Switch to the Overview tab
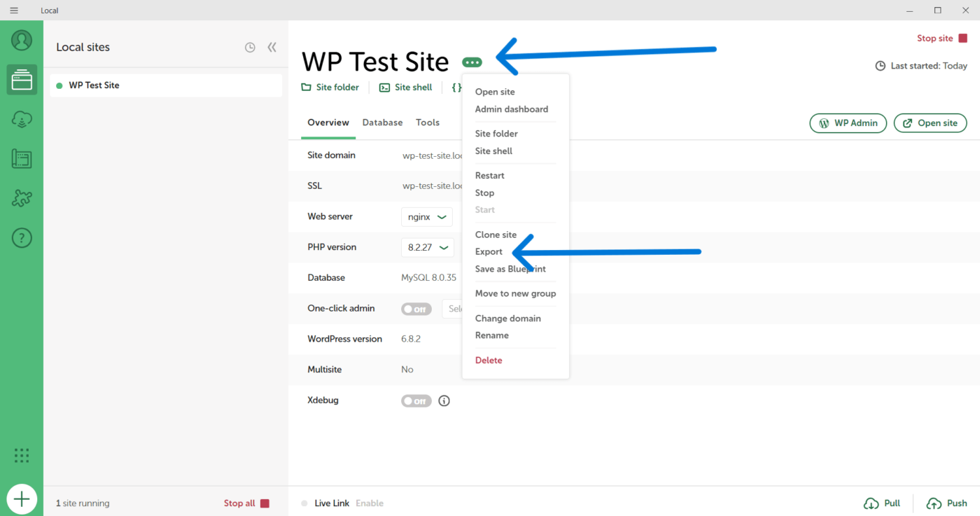Viewport: 980px width, 516px height. point(328,123)
